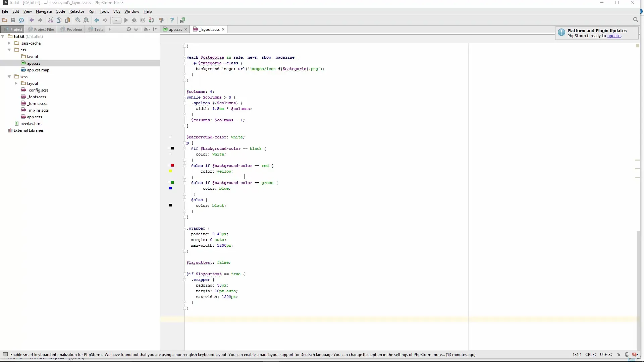Click the Undo arrow icon
Viewport: 644px width, 362px height.
32,20
